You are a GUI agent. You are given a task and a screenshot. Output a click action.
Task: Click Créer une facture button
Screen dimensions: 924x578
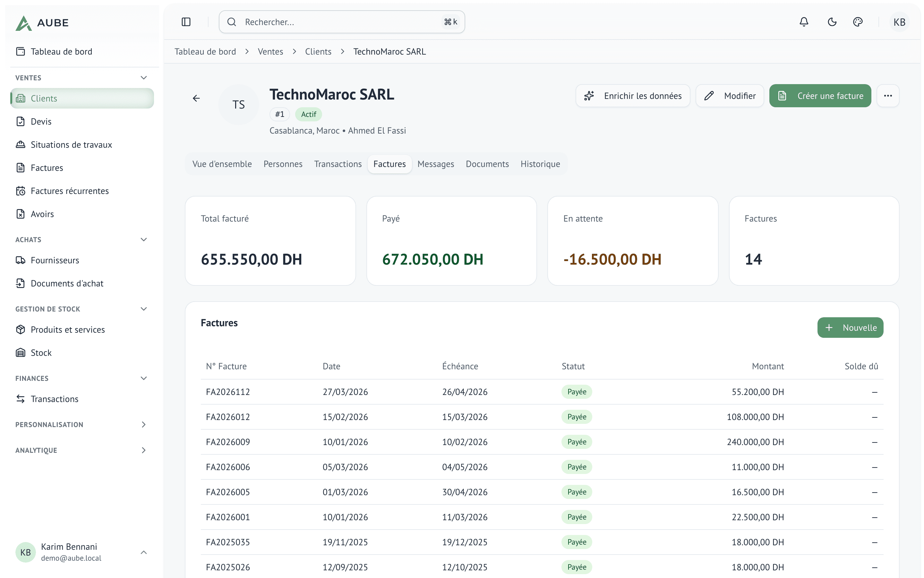click(820, 96)
